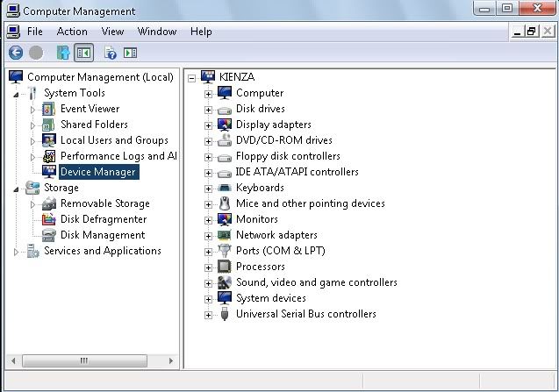Expand the Removable Storage node arrow
The width and height of the screenshot is (559, 392).
[32, 204]
